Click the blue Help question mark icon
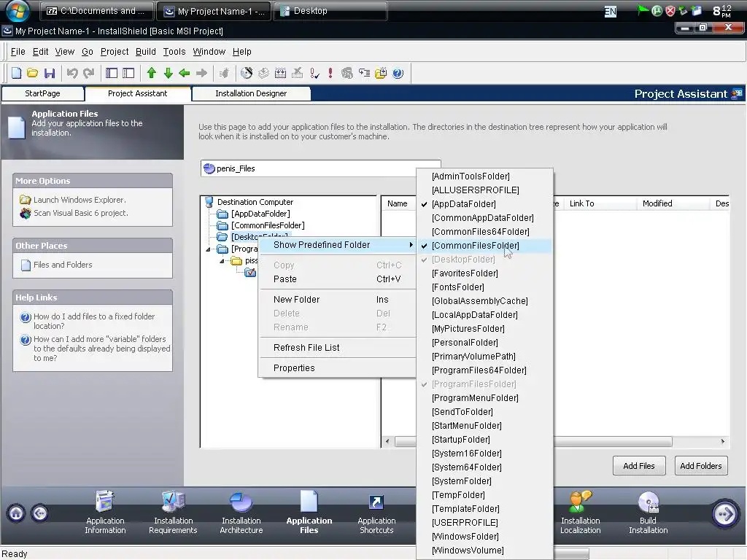The height and width of the screenshot is (560, 747). tap(398, 73)
